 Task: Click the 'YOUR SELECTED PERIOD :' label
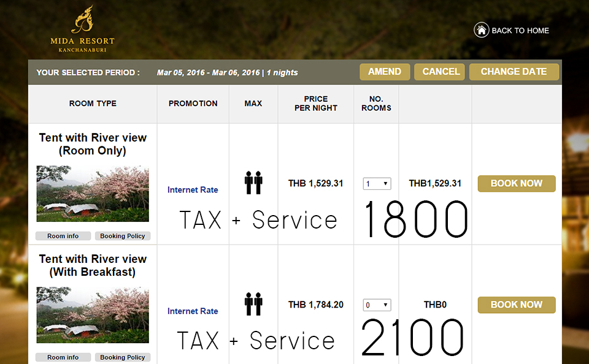pos(88,73)
